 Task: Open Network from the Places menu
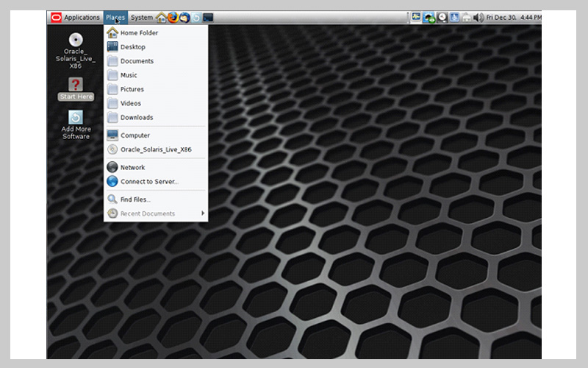(132, 167)
